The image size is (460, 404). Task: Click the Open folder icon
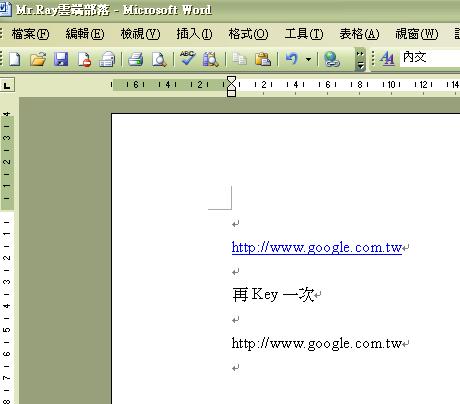coord(38,59)
